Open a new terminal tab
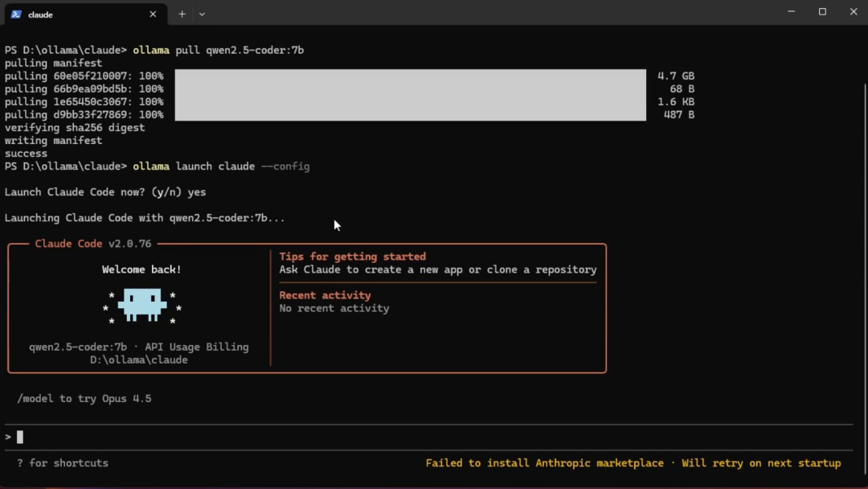The width and height of the screenshot is (868, 489). (182, 14)
